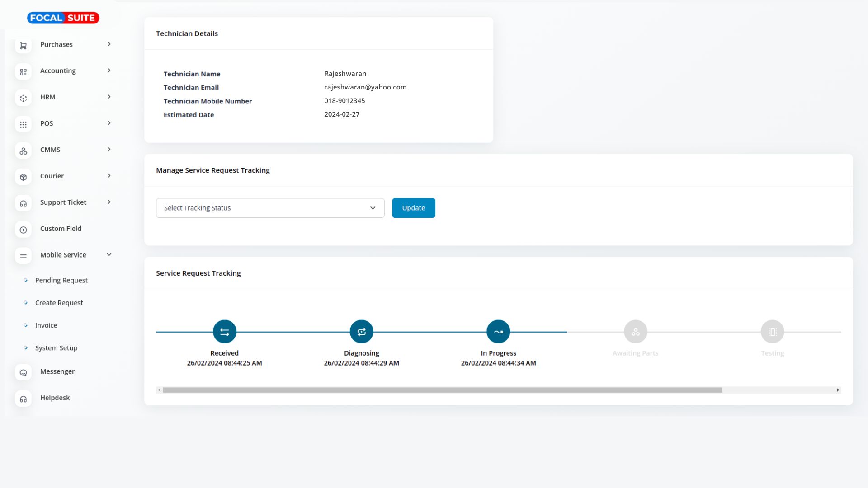
Task: Click the In Progress step icon
Action: (x=498, y=332)
